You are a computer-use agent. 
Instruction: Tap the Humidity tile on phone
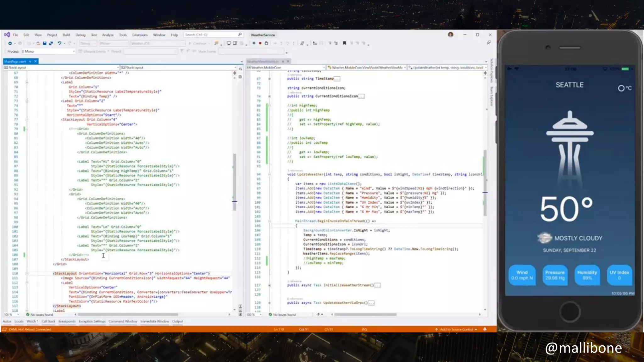click(x=587, y=275)
